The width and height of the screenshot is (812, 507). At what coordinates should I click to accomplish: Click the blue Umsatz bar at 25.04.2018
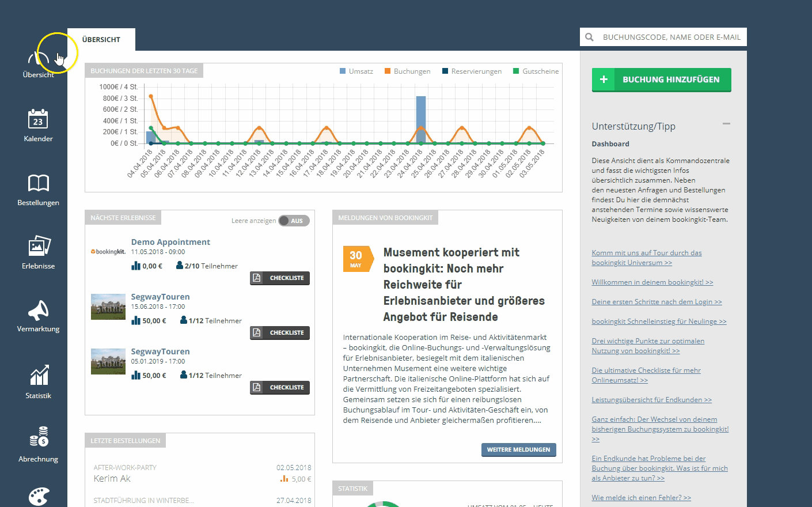pos(421,120)
